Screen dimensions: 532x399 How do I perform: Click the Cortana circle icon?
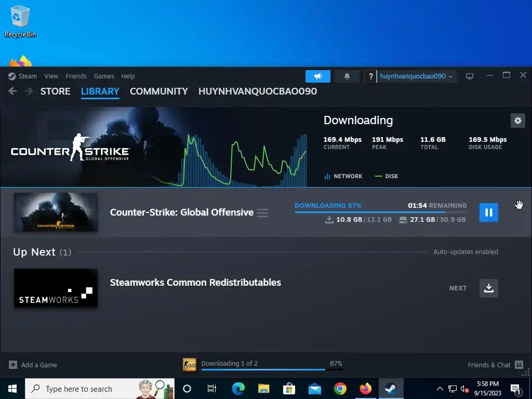point(187,389)
